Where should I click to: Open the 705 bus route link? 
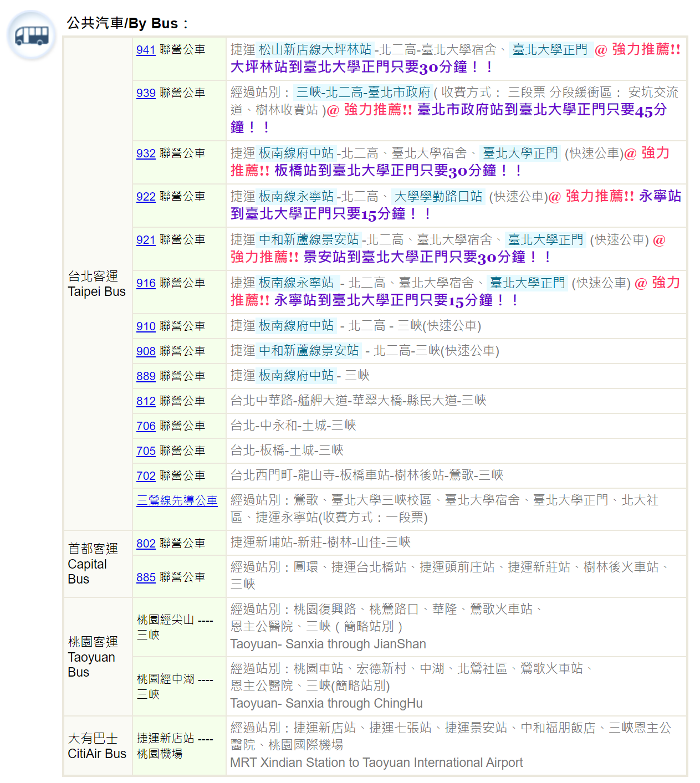146,451
